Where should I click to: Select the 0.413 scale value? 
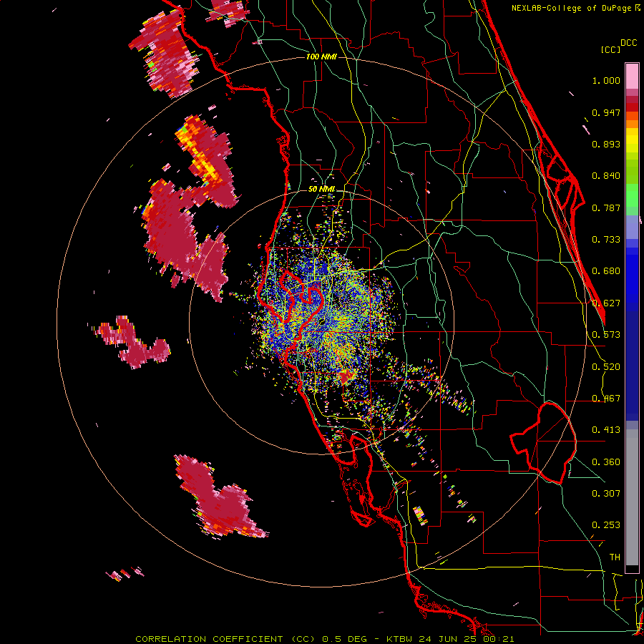point(606,430)
